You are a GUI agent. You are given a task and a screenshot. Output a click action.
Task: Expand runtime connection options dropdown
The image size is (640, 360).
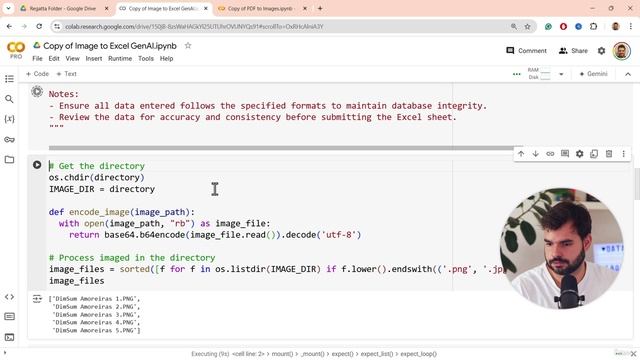tap(561, 74)
